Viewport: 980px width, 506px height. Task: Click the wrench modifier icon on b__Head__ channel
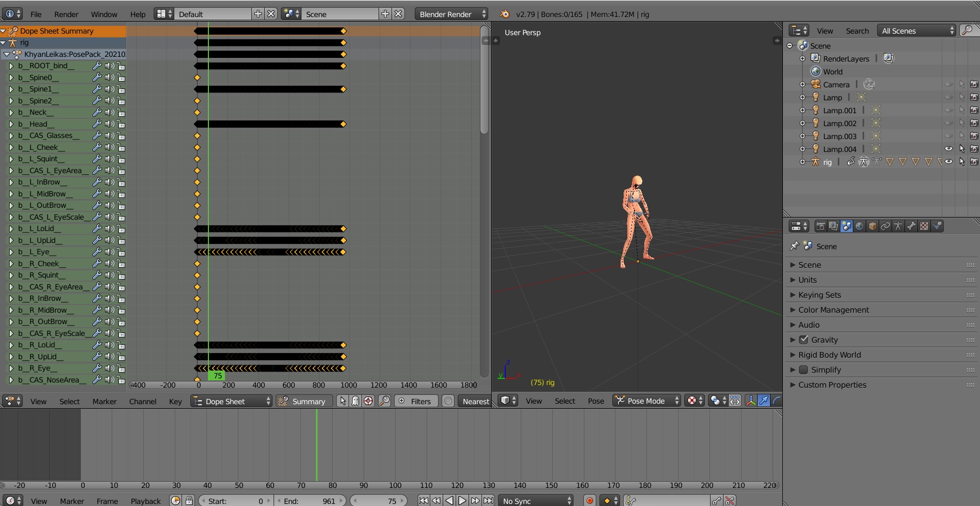[97, 124]
